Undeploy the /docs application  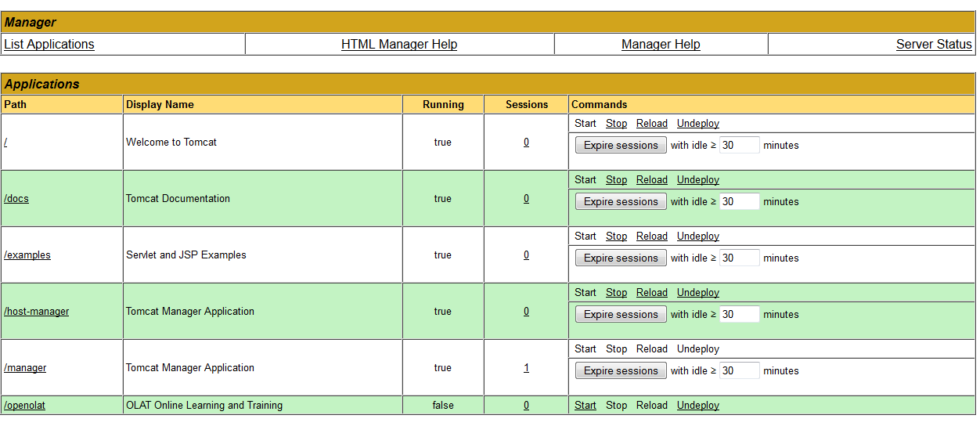tap(698, 180)
